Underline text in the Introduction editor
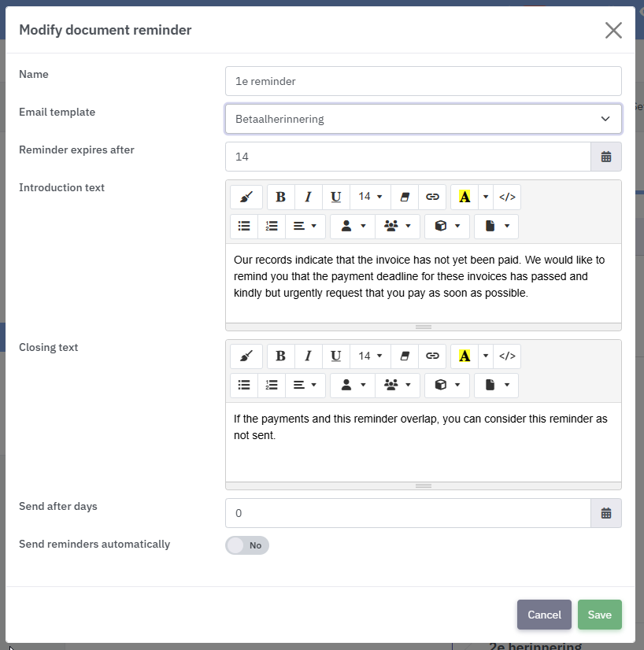The image size is (644, 650). point(336,197)
